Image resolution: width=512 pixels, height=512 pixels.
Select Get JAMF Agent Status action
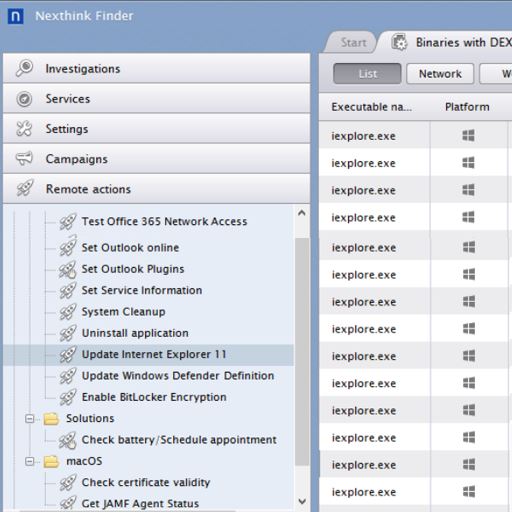[x=140, y=503]
